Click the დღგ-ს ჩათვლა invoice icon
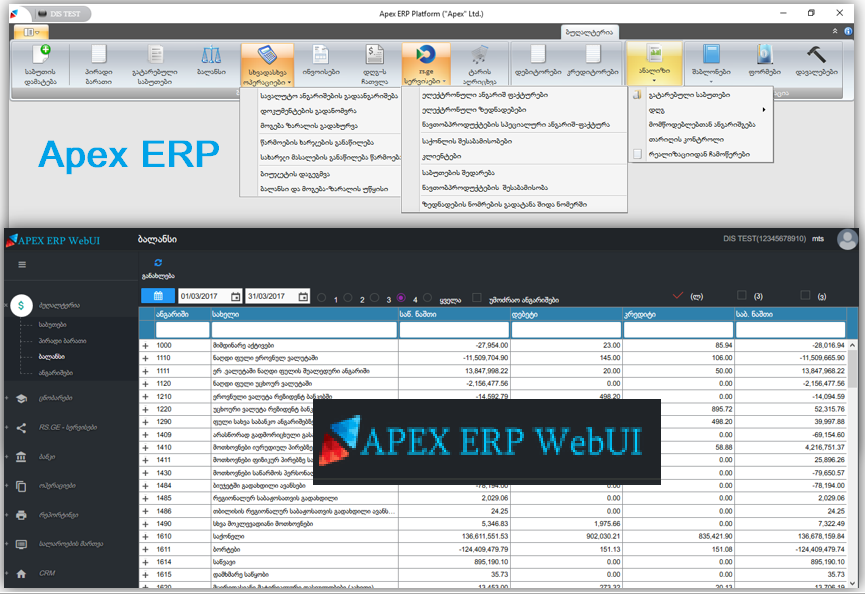Image resolution: width=865 pixels, height=597 pixels. (x=375, y=55)
